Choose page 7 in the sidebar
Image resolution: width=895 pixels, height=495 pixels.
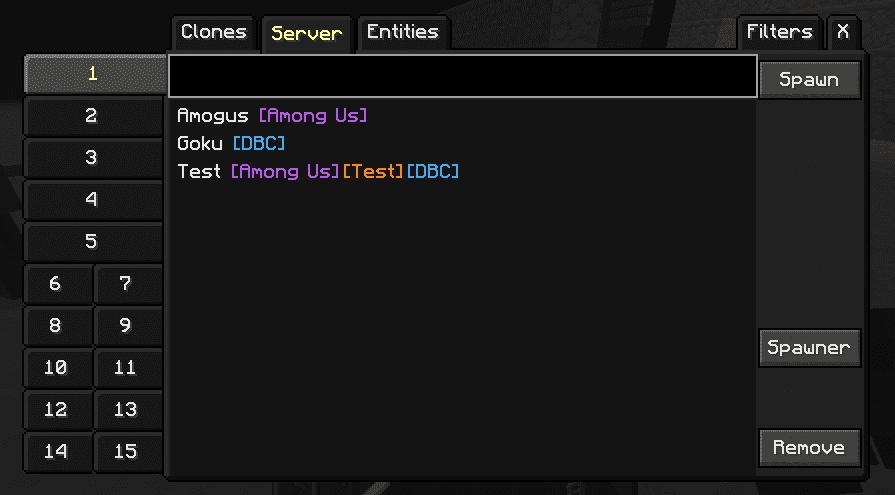(128, 283)
